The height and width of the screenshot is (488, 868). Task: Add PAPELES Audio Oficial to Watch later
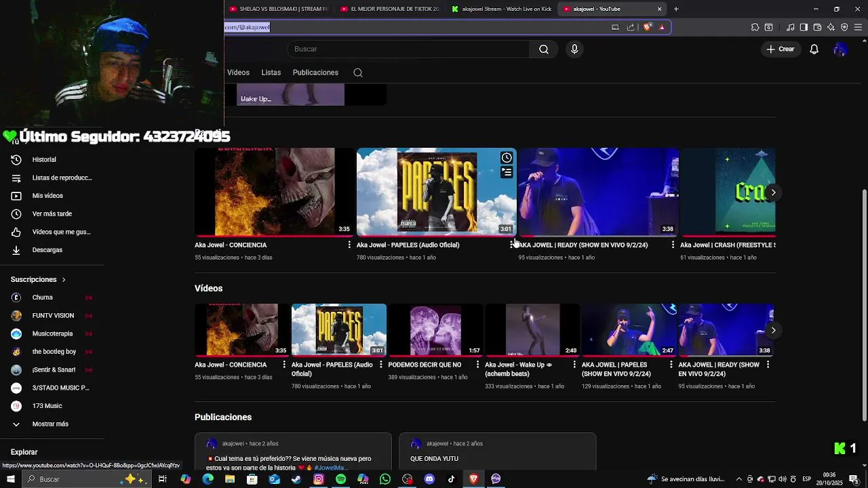[x=507, y=158]
